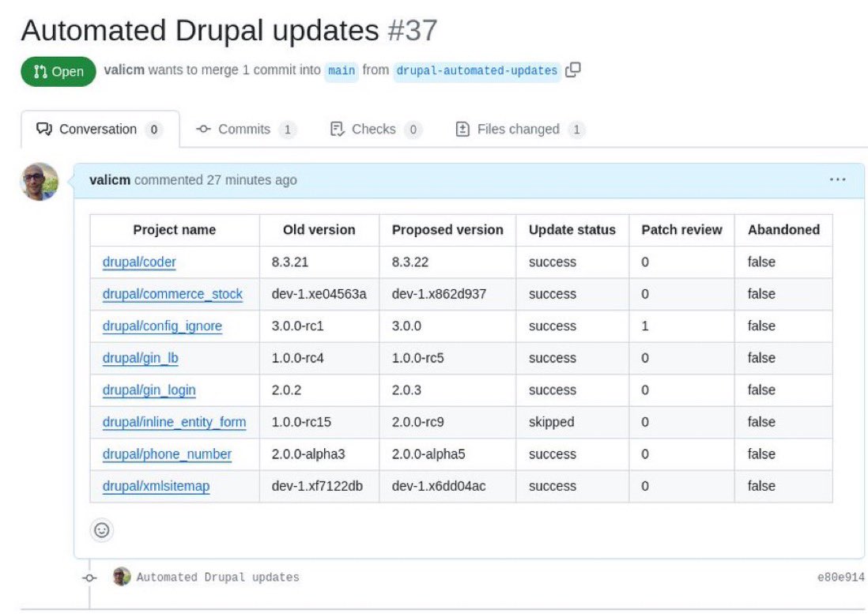Open the drupal/inline_entity_form project link
This screenshot has height=614, width=868.
click(174, 422)
